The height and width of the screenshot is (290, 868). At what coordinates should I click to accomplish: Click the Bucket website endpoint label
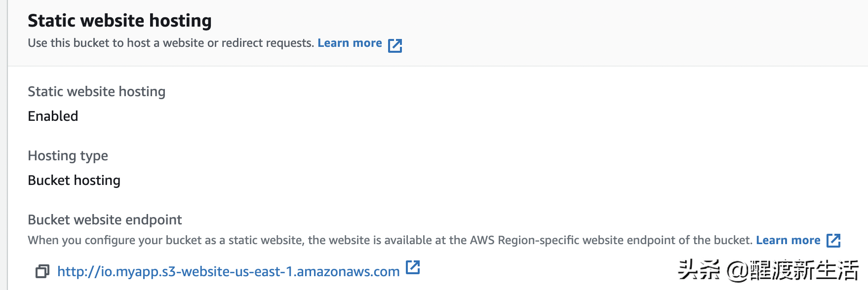click(x=105, y=219)
